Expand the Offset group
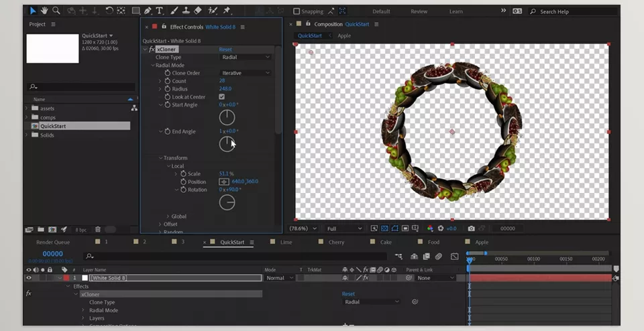This screenshot has height=331, width=644. pyautogui.click(x=160, y=224)
